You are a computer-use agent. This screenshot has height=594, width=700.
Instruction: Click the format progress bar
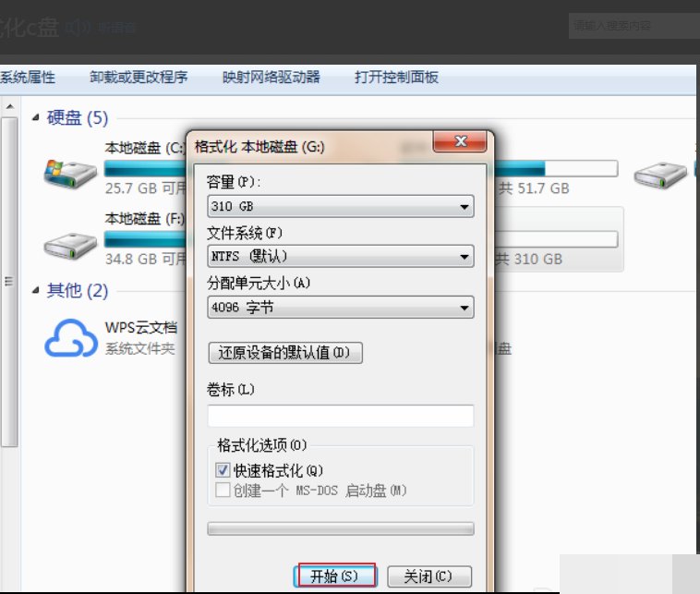coord(340,528)
